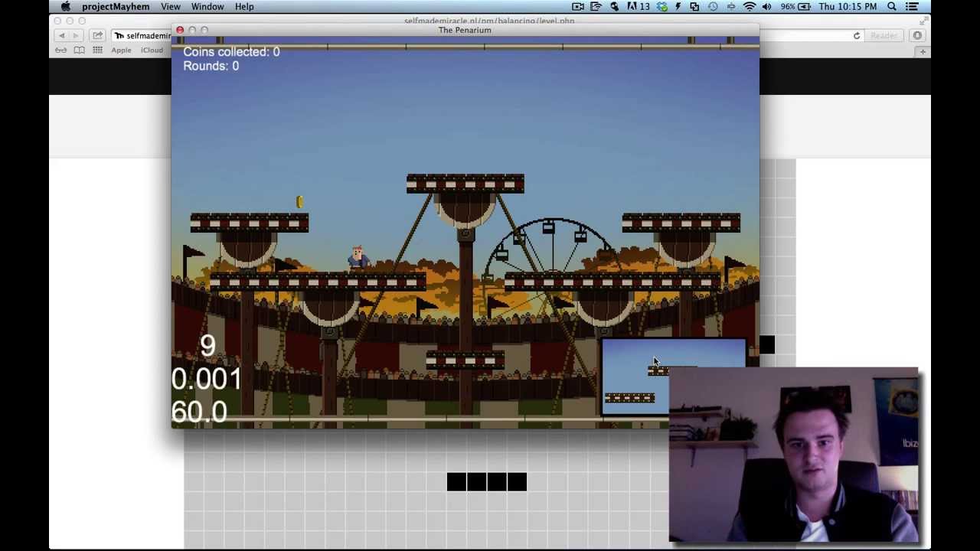Image resolution: width=980 pixels, height=551 pixels.
Task: Open the View menu
Action: click(171, 7)
